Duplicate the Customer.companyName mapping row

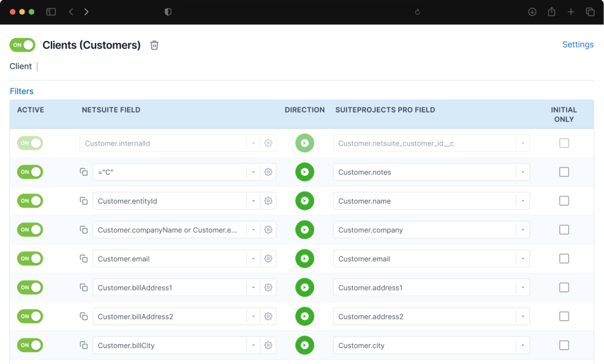(x=84, y=229)
